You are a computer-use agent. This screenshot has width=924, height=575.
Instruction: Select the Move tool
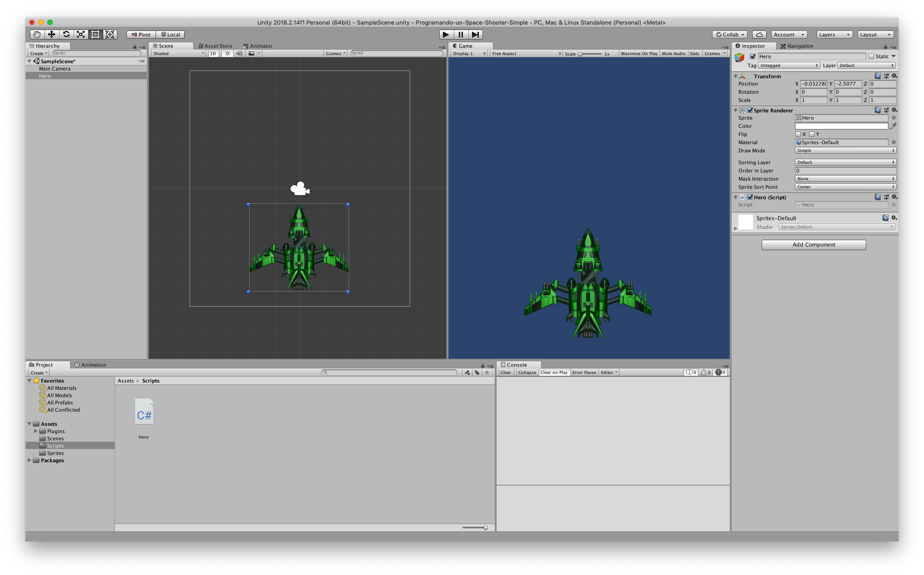pos(51,35)
